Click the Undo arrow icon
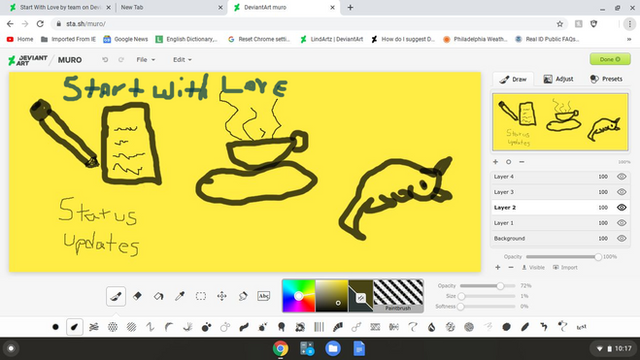The image size is (640, 360). [x=105, y=60]
